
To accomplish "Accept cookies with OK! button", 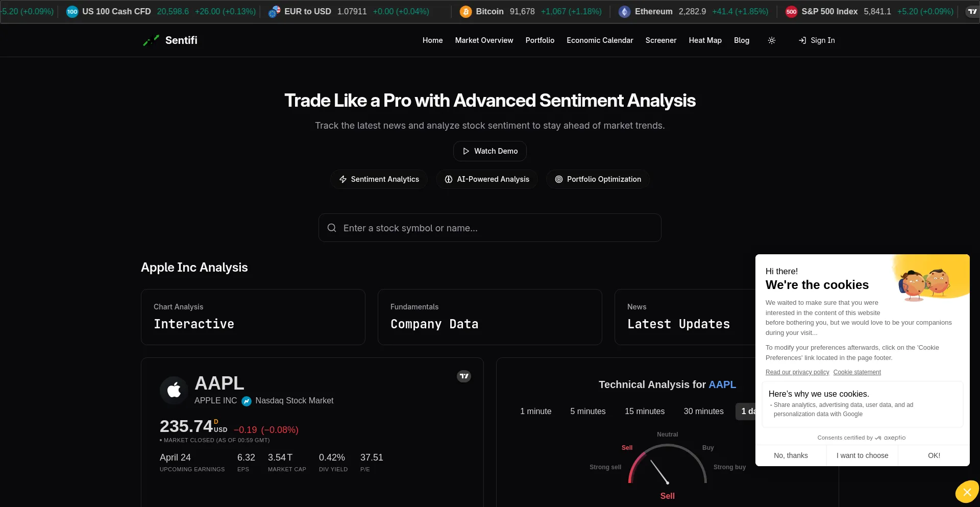I will (934, 455).
